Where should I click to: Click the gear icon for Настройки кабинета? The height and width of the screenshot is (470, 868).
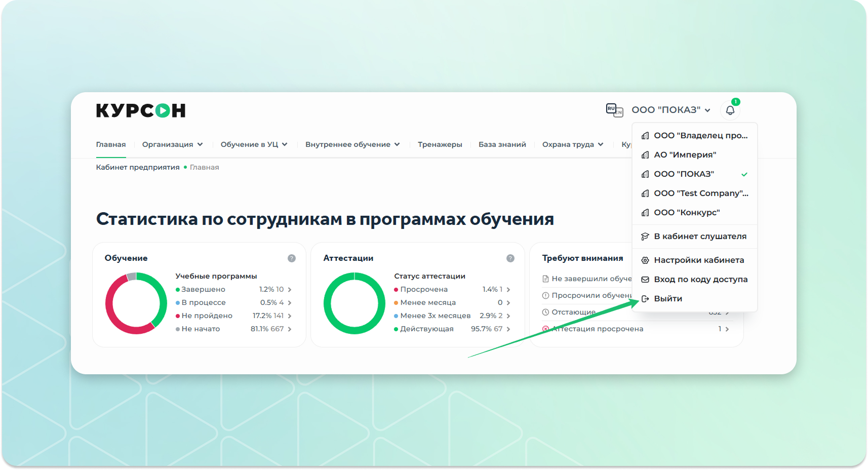645,260
